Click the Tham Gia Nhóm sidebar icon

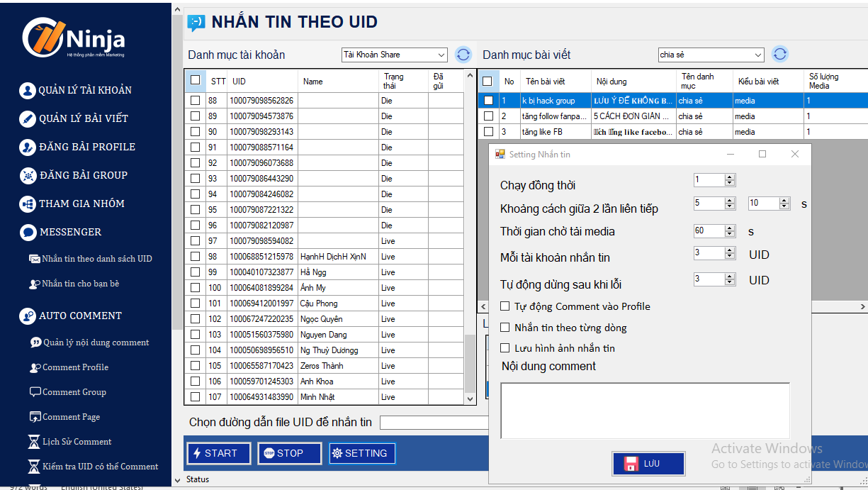click(x=28, y=204)
